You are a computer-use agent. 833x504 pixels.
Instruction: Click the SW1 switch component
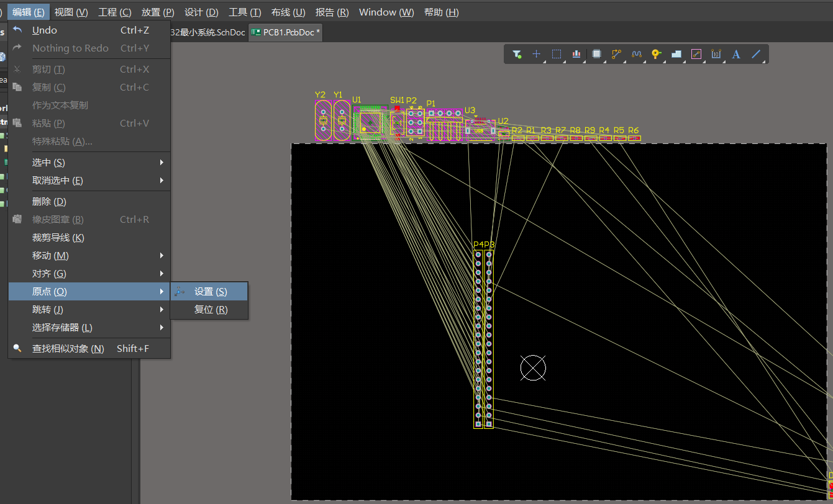point(397,123)
